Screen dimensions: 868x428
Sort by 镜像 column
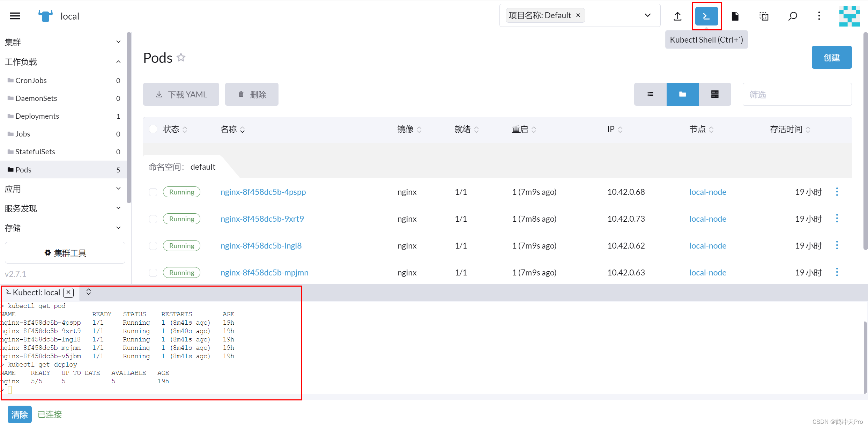coord(409,130)
